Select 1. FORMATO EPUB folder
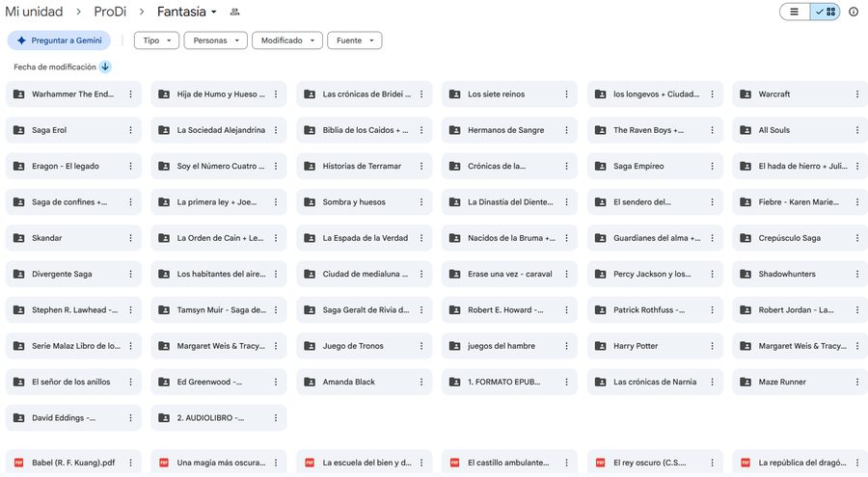This screenshot has height=477, width=868. coord(509,382)
